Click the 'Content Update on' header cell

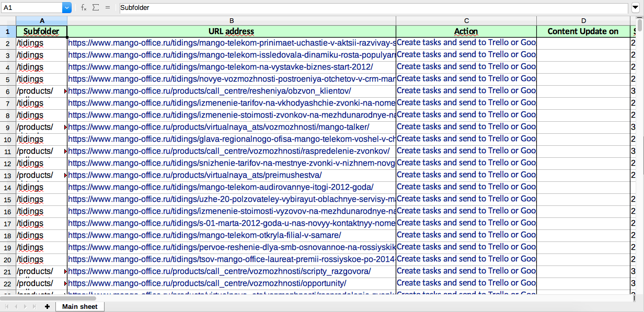(583, 31)
